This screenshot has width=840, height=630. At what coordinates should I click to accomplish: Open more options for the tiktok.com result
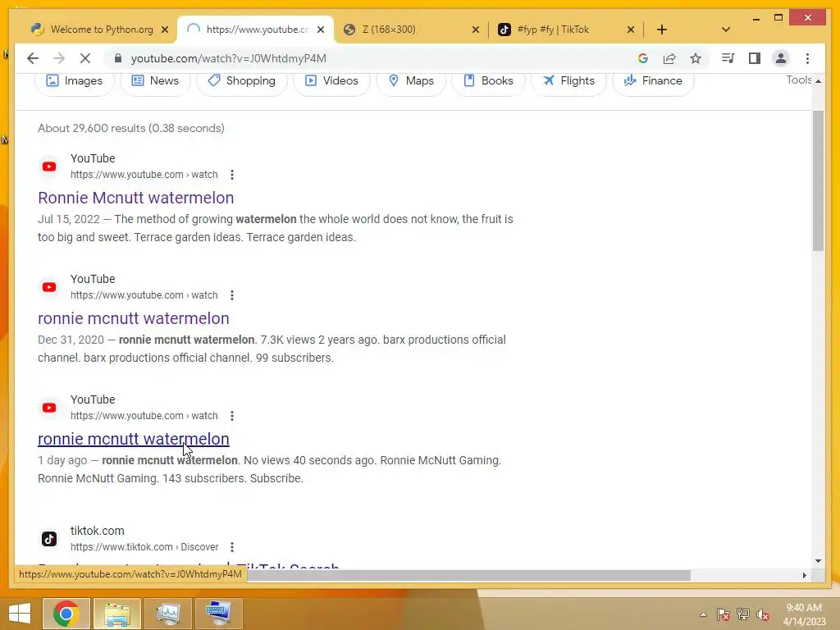click(x=232, y=547)
